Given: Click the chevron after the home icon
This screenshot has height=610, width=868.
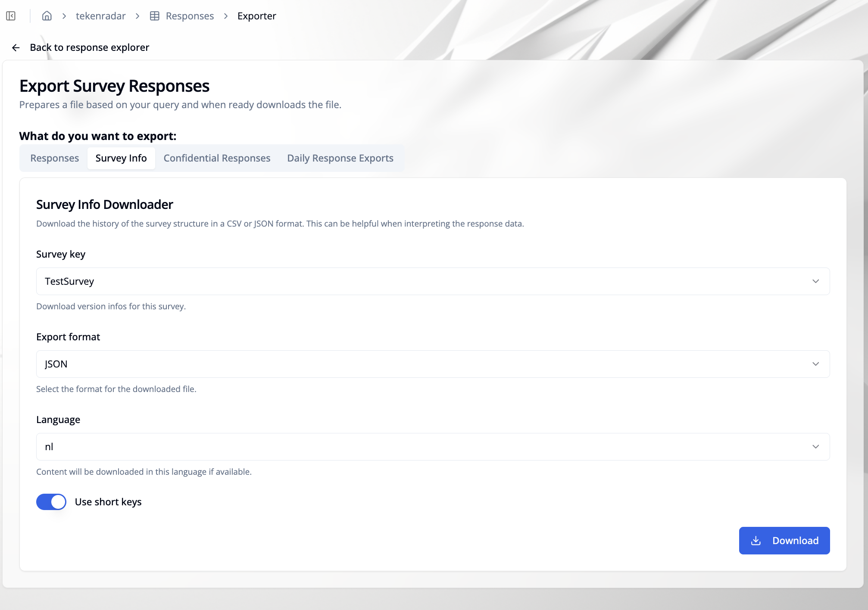Looking at the screenshot, I should (64, 16).
